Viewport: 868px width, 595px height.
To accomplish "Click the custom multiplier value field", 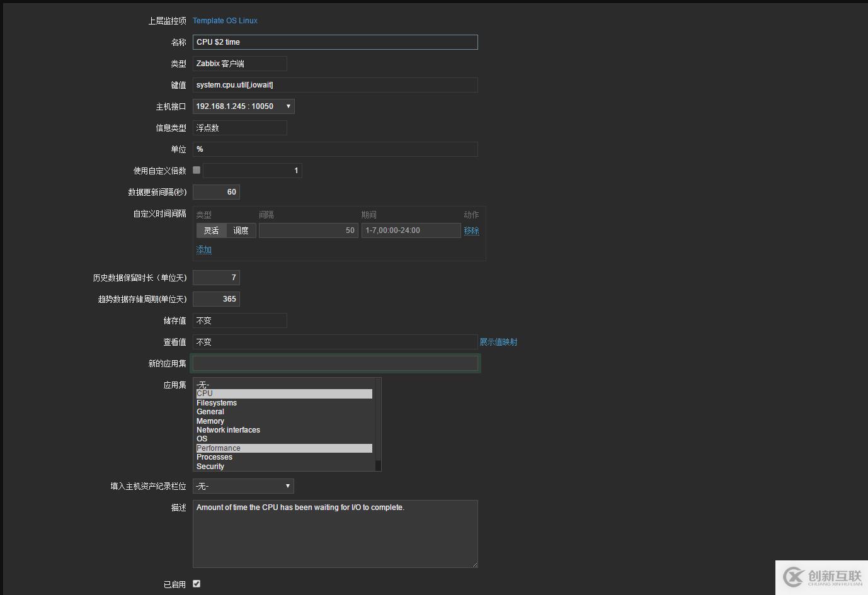I will pos(253,171).
